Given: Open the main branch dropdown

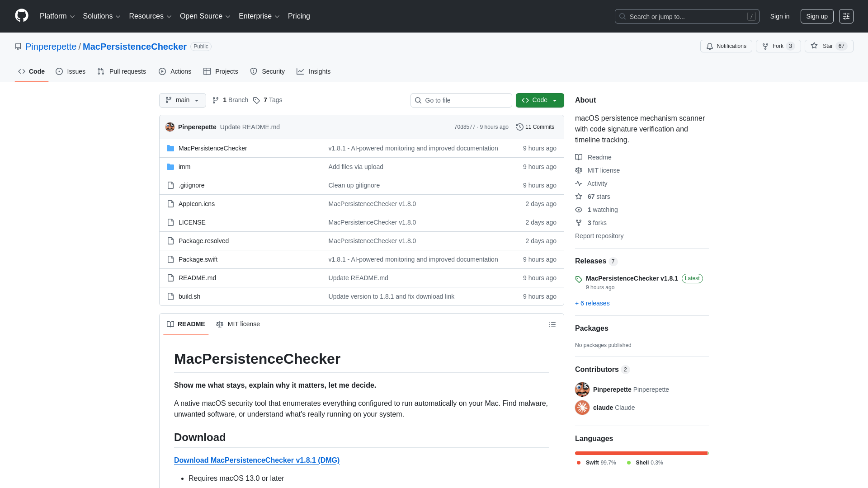Looking at the screenshot, I should click(x=182, y=100).
